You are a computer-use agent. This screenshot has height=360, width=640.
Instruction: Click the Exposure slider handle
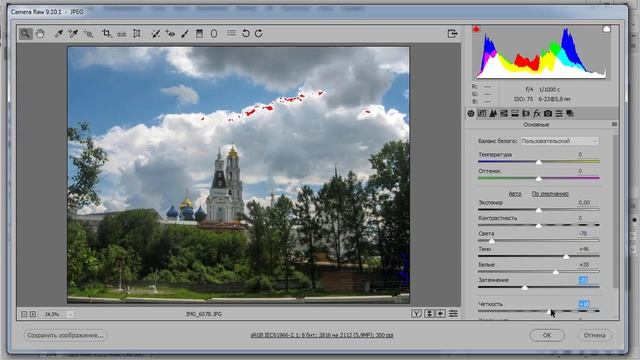tap(539, 210)
